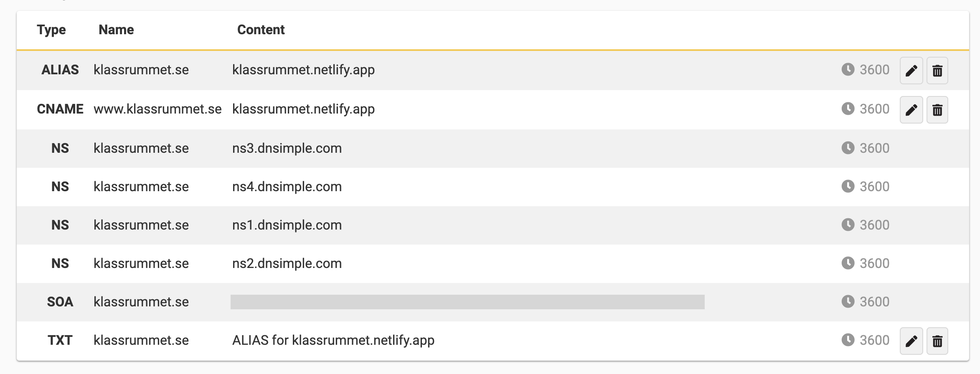Click the clock icon on the ALIAS row
This screenshot has height=374, width=980.
pyautogui.click(x=848, y=69)
